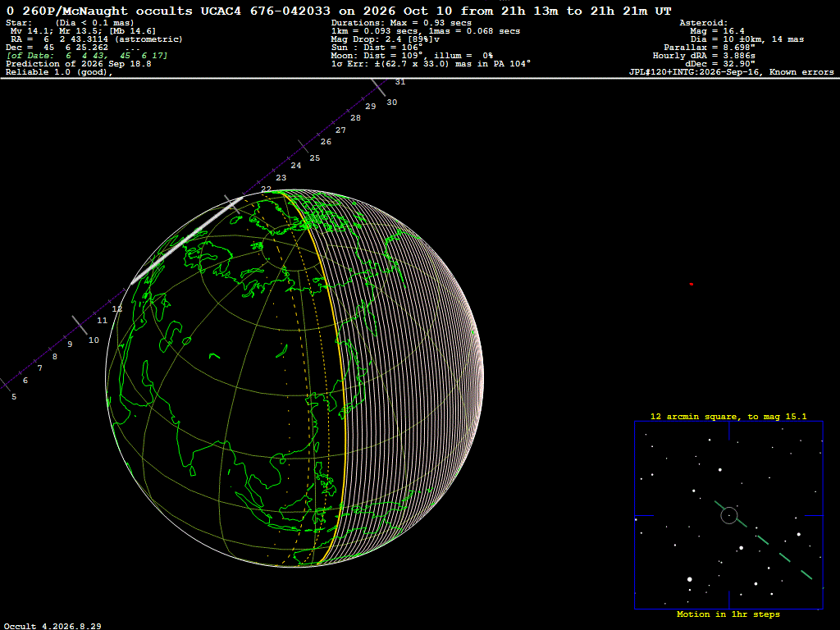
Task: Select time marker 25 on the path
Action: coord(315,158)
